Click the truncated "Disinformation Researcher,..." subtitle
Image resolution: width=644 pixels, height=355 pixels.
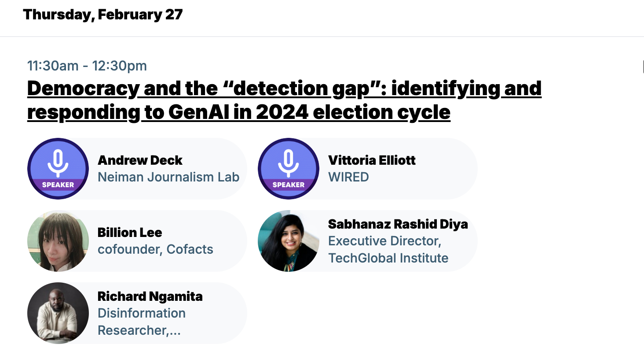click(x=141, y=322)
